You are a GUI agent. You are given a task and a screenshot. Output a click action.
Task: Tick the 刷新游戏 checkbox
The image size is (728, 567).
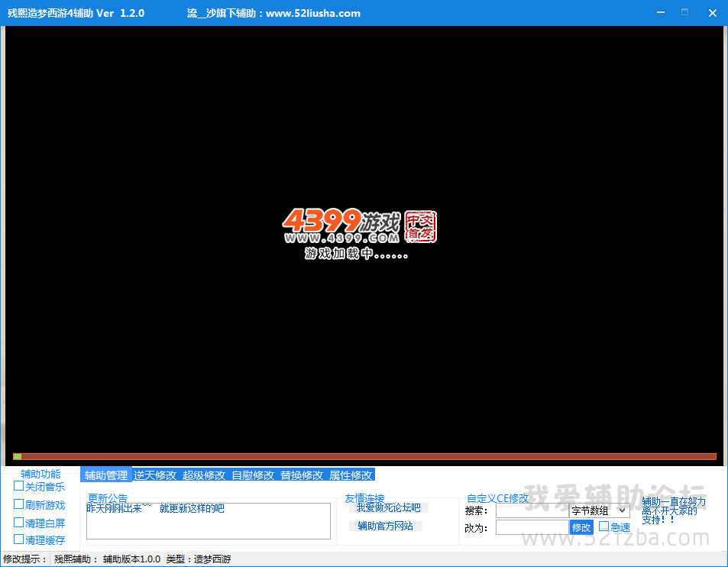[19, 504]
